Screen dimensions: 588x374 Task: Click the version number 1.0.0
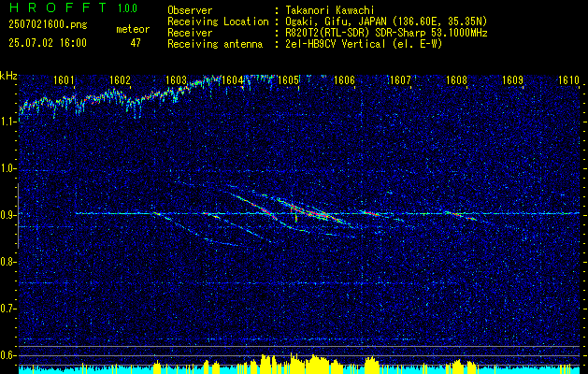coord(127,8)
